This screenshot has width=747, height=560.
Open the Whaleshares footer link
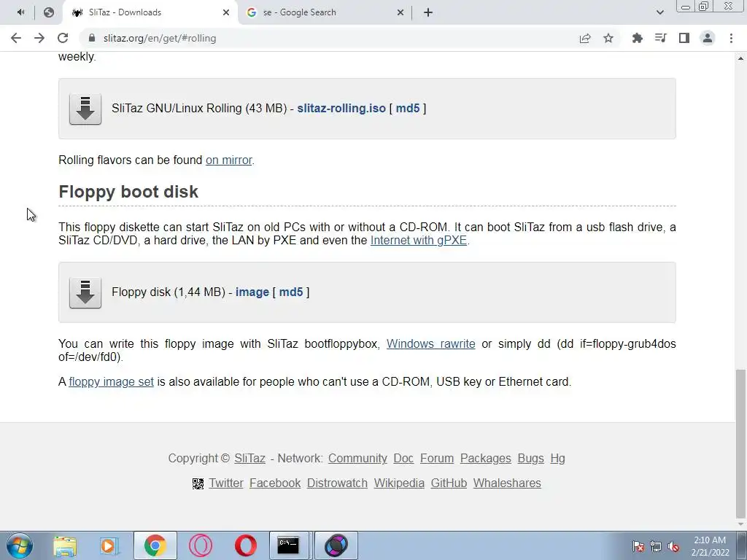(507, 483)
